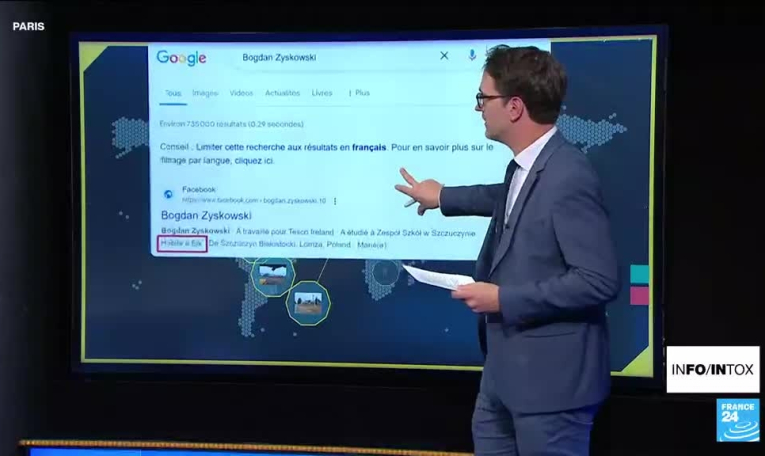Switch to the Images tab
Image resolution: width=765 pixels, height=456 pixels.
coord(205,93)
